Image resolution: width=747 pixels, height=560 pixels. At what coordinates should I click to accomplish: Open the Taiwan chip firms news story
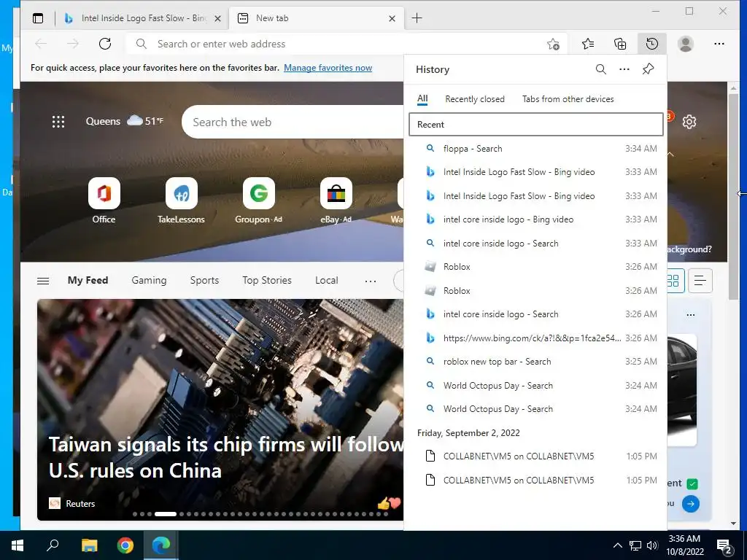[226, 457]
